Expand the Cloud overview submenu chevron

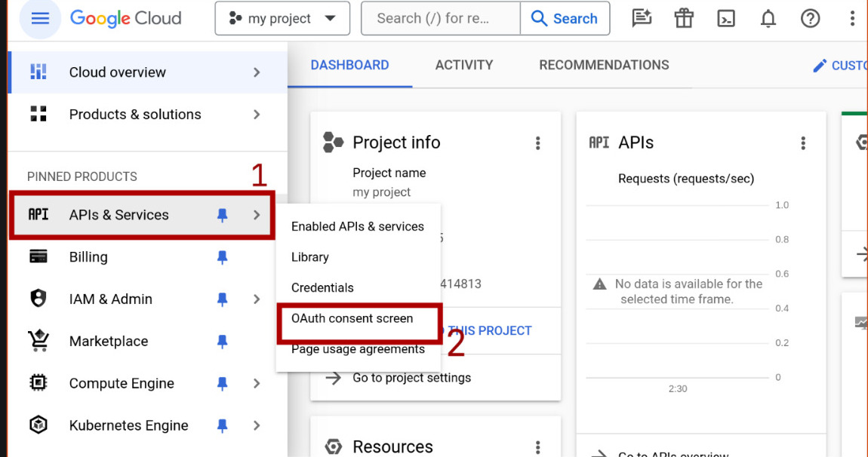coord(257,72)
